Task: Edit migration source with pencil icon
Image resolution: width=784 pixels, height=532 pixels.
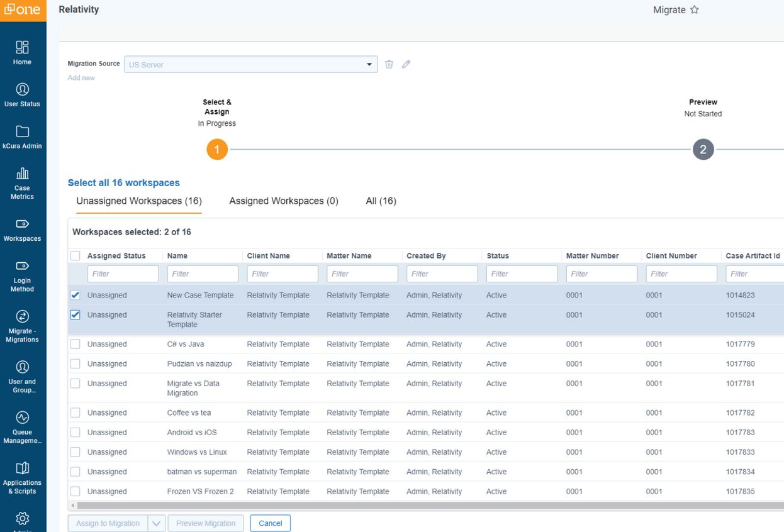Action: click(x=406, y=64)
